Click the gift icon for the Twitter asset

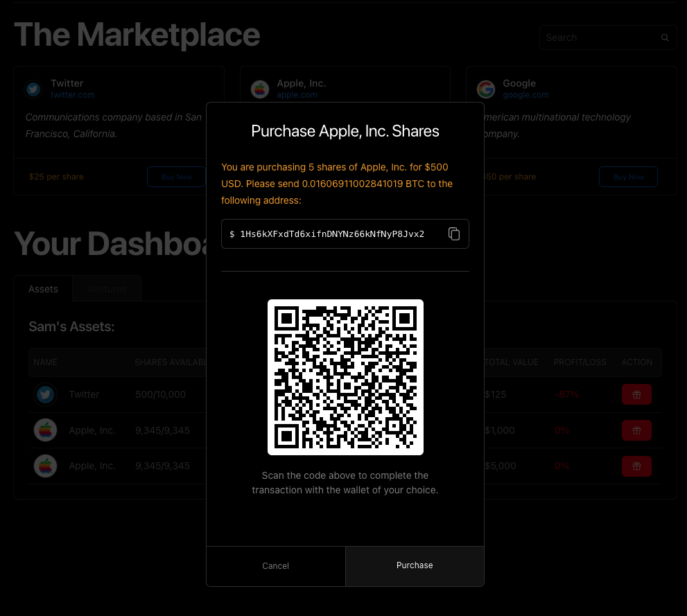pyautogui.click(x=636, y=394)
